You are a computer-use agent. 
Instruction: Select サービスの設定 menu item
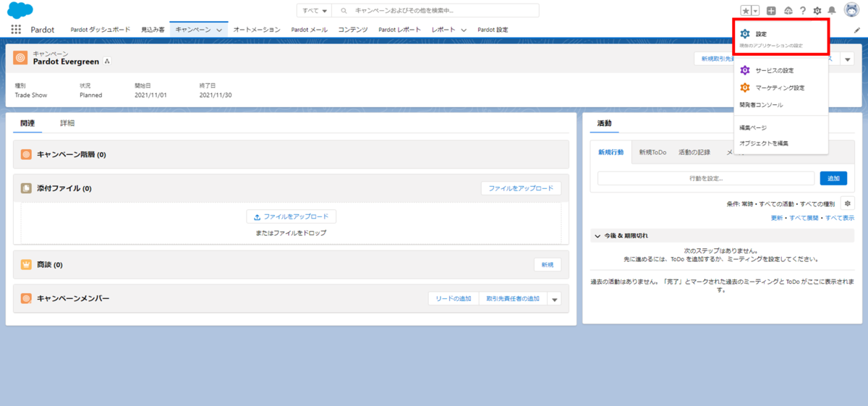coord(780,70)
